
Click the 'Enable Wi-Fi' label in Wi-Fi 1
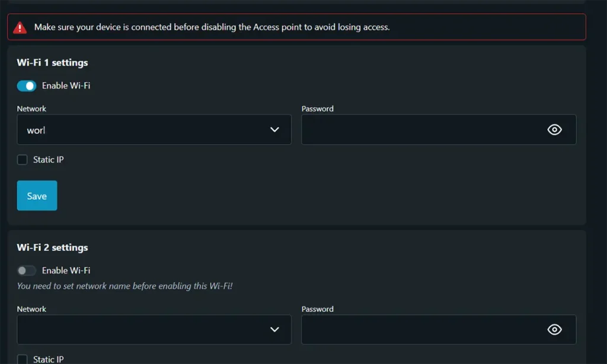pyautogui.click(x=66, y=86)
